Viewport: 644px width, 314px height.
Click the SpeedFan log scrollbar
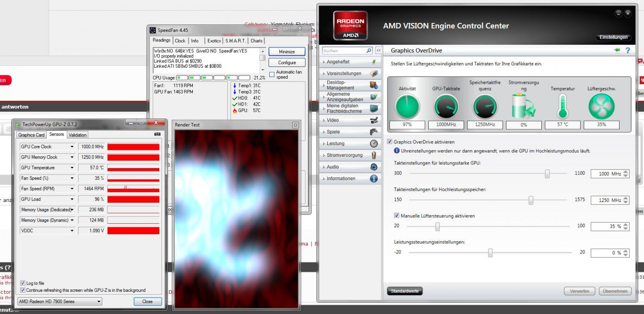263,60
